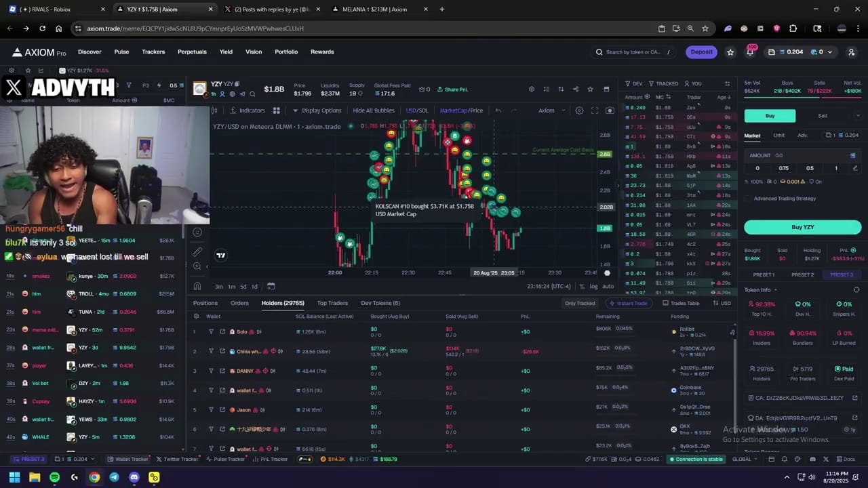Share the YZY token via share icon
Image resolution: width=868 pixels, height=488 pixels.
576,89
